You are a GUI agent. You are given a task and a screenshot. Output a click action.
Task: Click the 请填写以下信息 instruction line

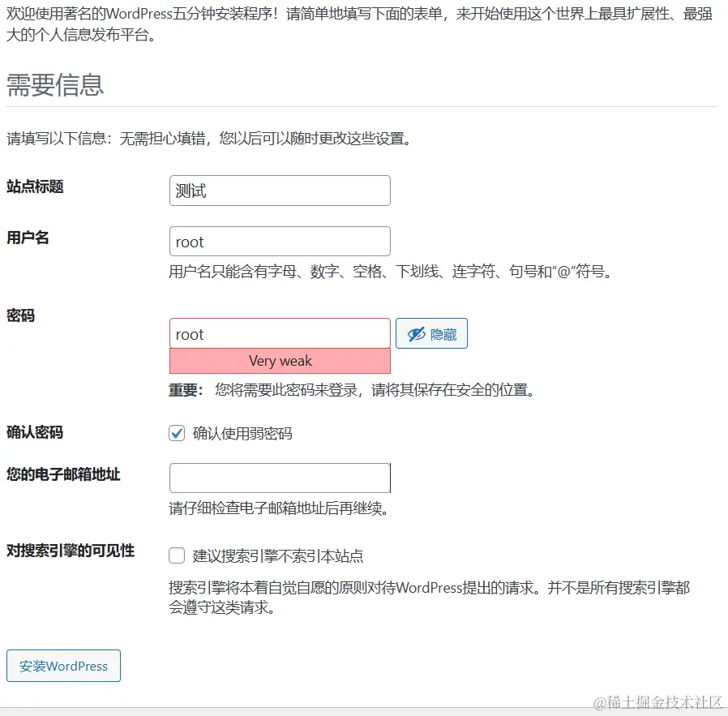click(x=209, y=139)
